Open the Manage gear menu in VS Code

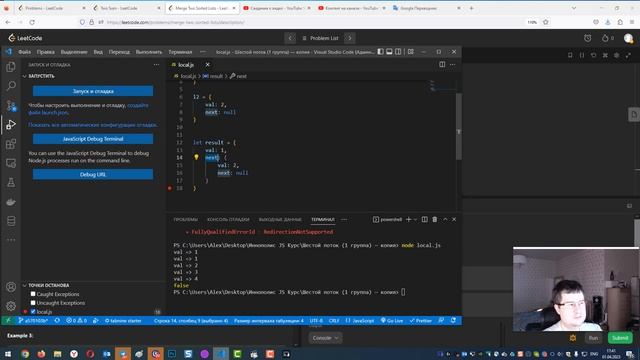coord(11,306)
